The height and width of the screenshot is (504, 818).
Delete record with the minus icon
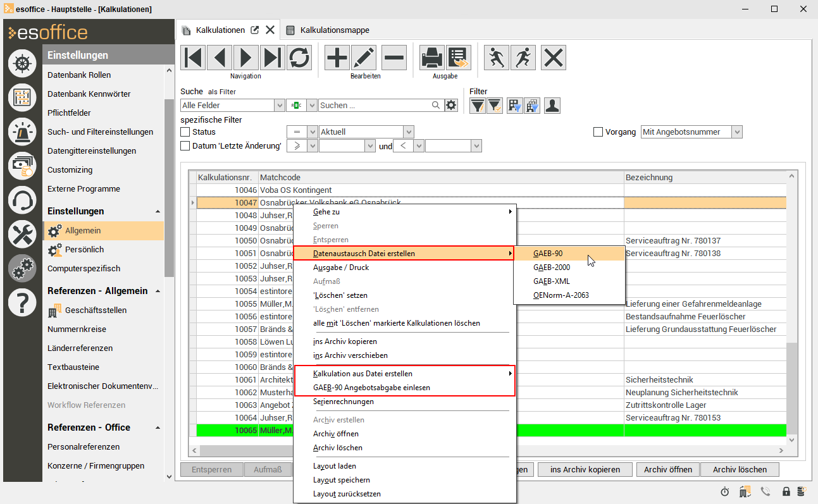[x=394, y=58]
